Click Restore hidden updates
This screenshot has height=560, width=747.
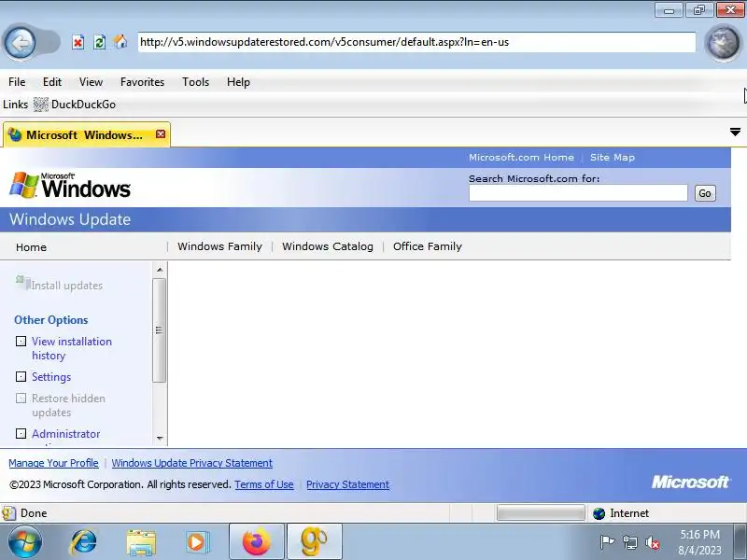[x=68, y=405]
